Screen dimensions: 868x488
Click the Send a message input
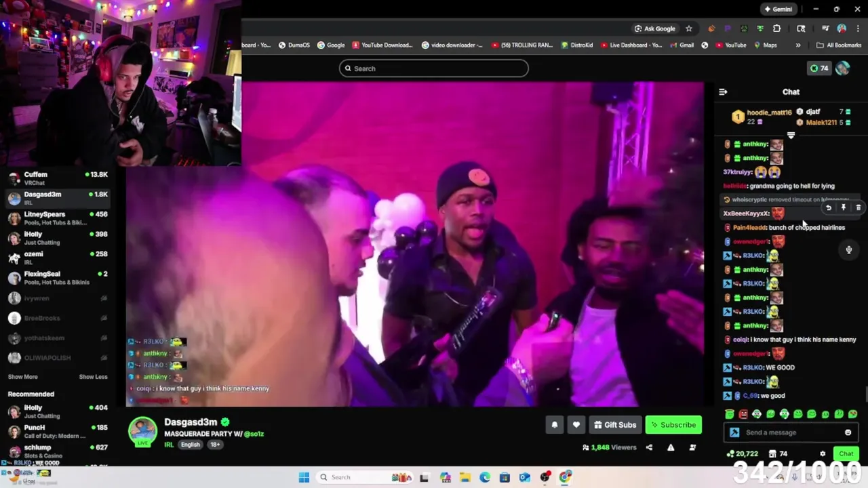[x=792, y=432]
